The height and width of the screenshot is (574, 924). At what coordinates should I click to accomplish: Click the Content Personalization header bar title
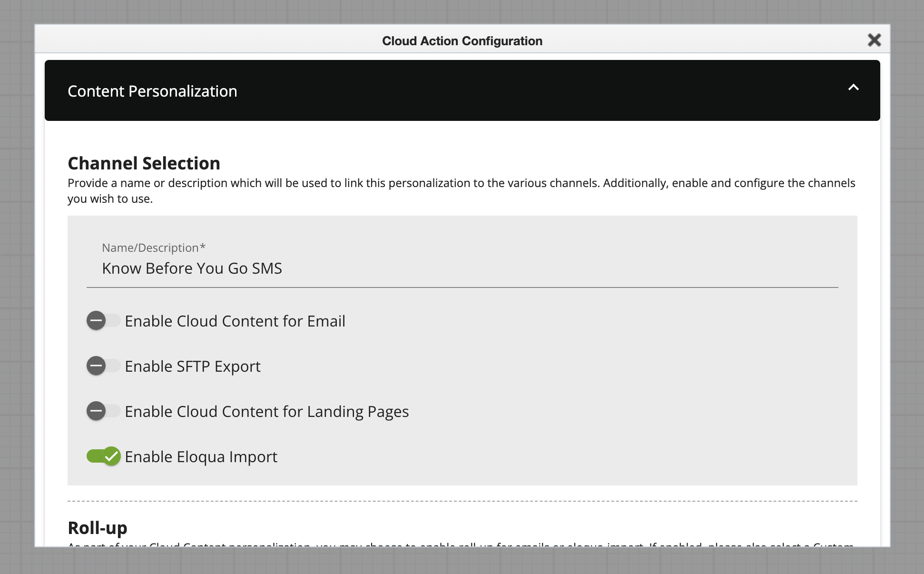coord(152,91)
